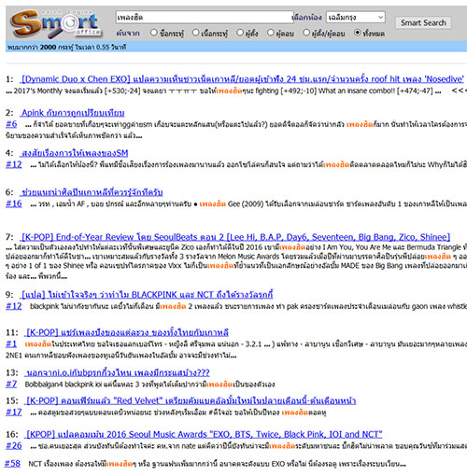Jump to reply #16 mentioning Gee (2009)
This screenshot has height=476, width=467.
(x=14, y=203)
